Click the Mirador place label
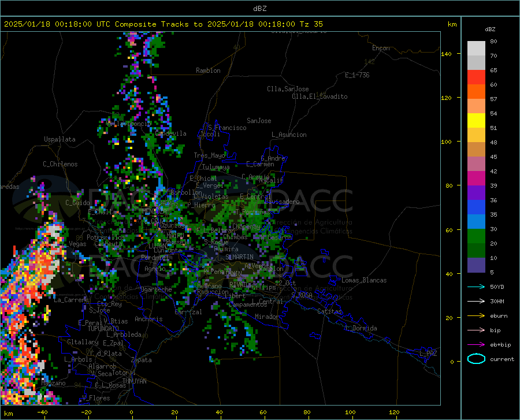This screenshot has width=520, height=420. coord(267,317)
